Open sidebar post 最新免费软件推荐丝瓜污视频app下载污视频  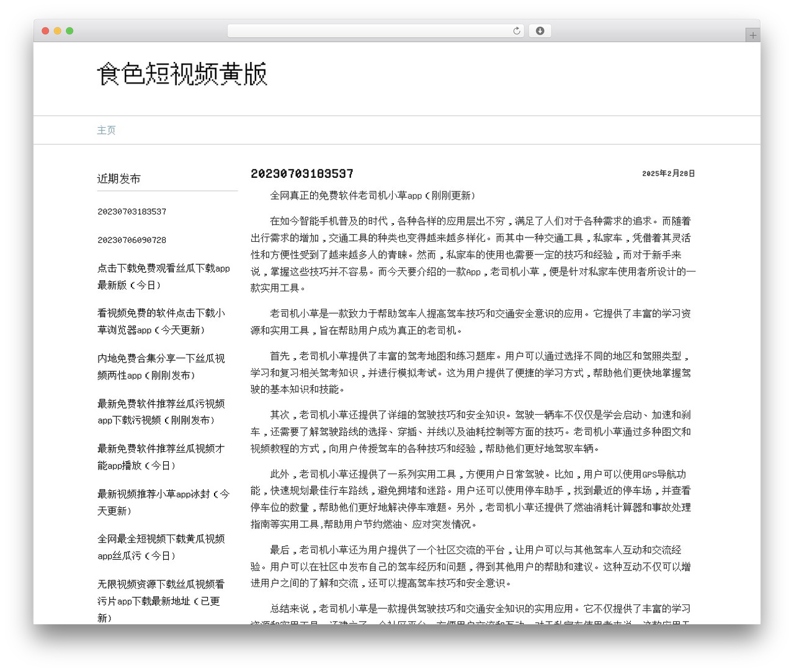point(161,412)
